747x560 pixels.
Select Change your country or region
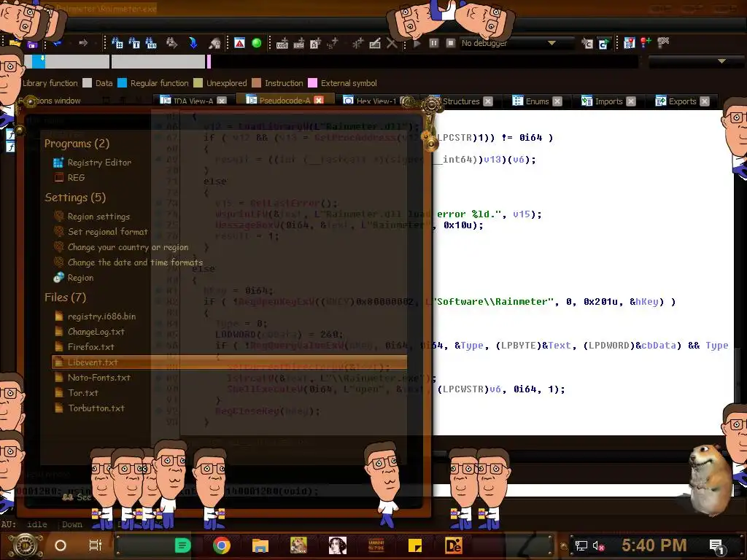pyautogui.click(x=121, y=247)
